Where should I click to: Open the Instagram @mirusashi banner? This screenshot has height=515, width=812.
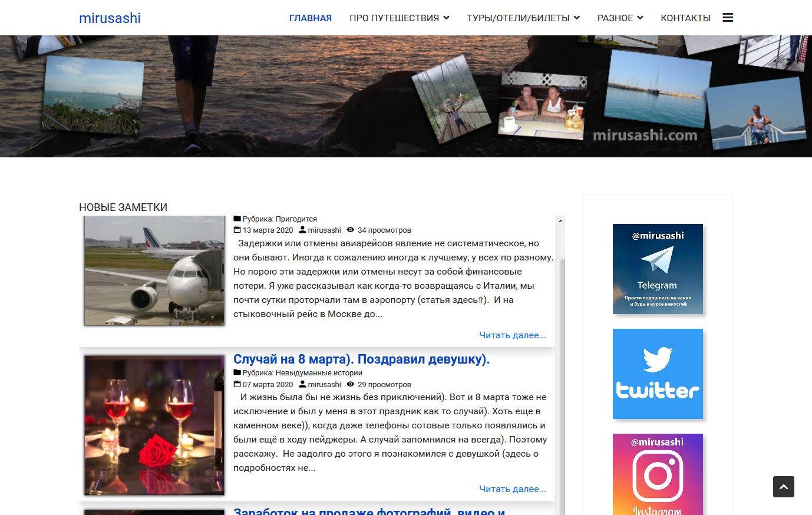pyautogui.click(x=658, y=474)
